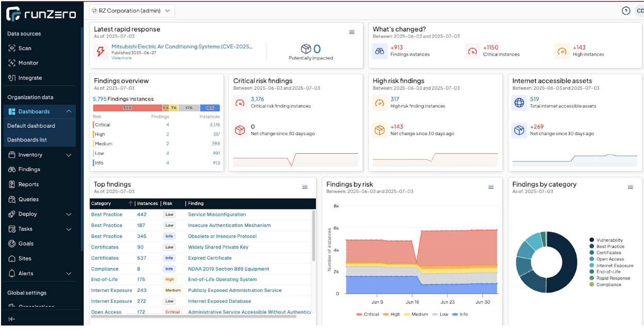Open Findings by category panel menu
The width and height of the screenshot is (644, 330).
(x=630, y=187)
